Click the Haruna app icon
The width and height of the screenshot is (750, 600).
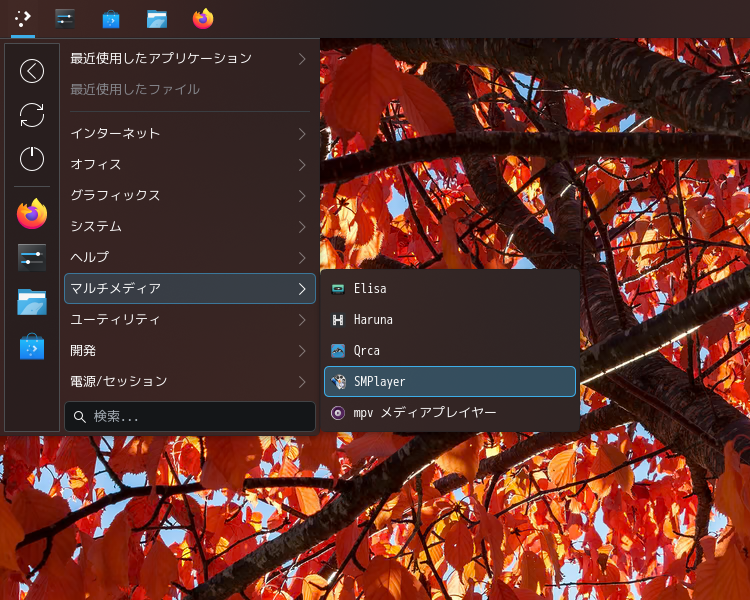[x=338, y=320]
